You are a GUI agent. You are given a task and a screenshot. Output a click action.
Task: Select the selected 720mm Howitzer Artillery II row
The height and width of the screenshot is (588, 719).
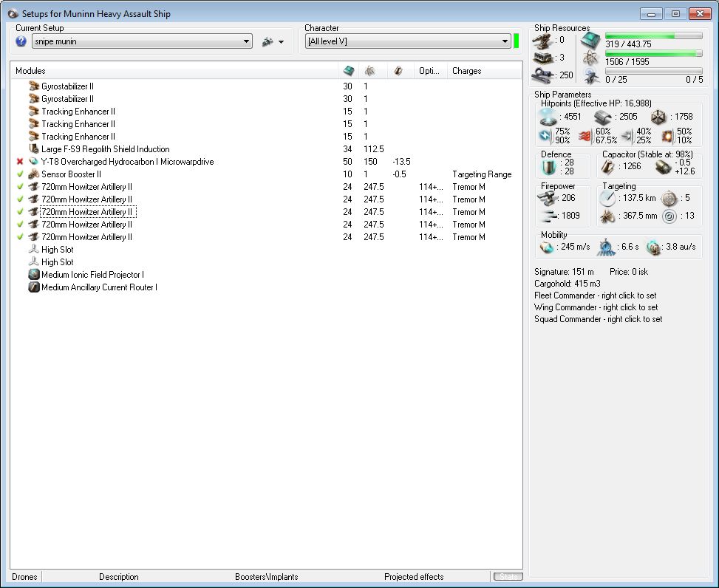266,212
